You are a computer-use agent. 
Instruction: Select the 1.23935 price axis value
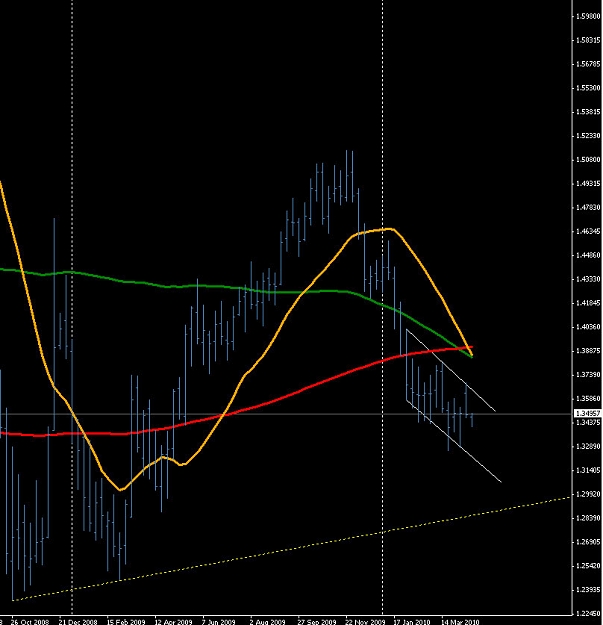pos(588,590)
